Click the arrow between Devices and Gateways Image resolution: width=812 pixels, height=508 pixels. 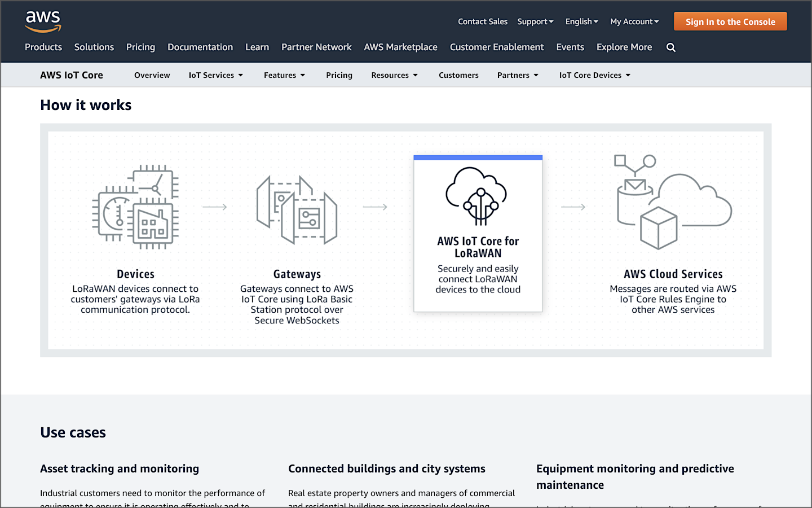215,207
